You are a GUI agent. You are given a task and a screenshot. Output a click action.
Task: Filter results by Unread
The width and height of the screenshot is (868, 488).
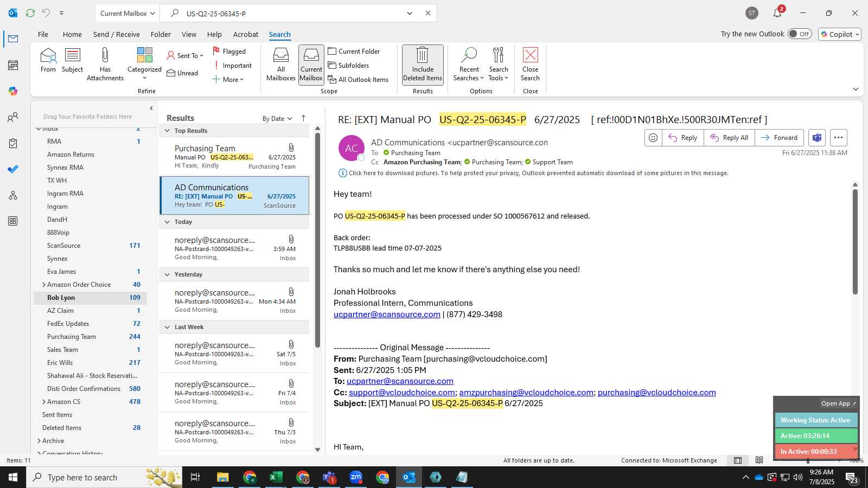point(182,73)
